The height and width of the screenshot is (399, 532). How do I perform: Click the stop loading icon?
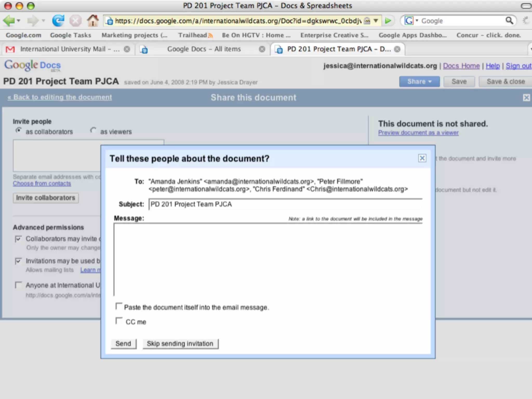tap(76, 21)
